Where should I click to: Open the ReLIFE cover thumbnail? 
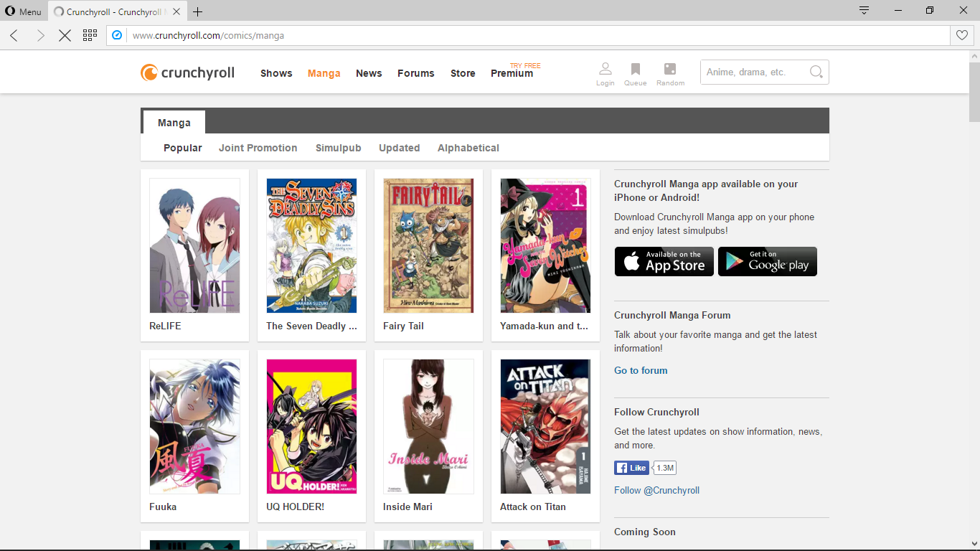194,245
